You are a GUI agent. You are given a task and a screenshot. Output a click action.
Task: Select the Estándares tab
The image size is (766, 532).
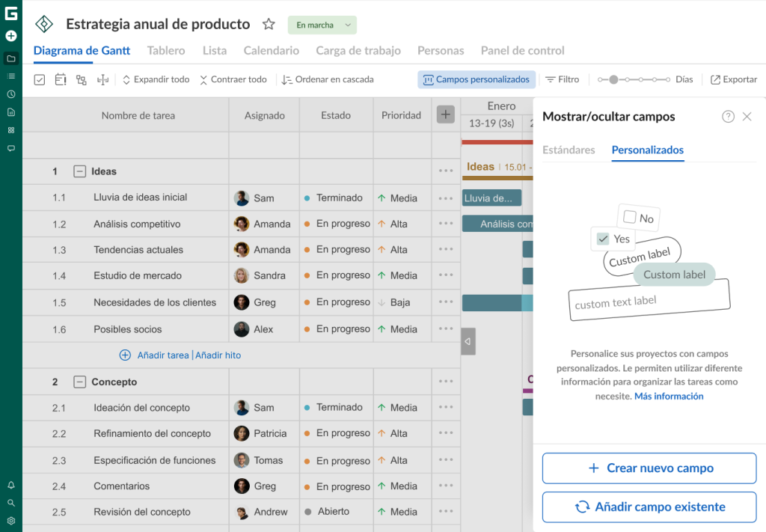569,150
